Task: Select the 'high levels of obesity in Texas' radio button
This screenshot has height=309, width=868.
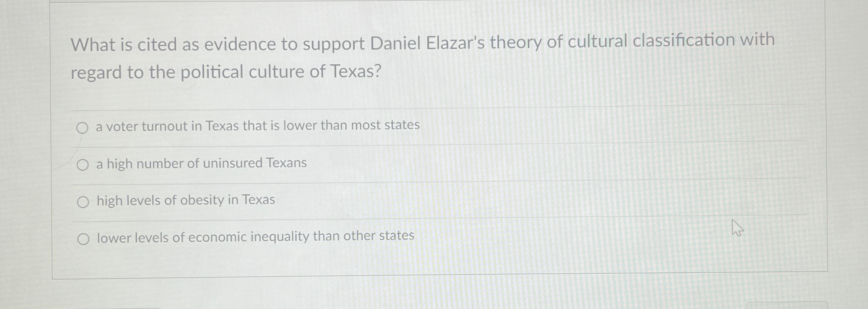Action: click(x=83, y=201)
